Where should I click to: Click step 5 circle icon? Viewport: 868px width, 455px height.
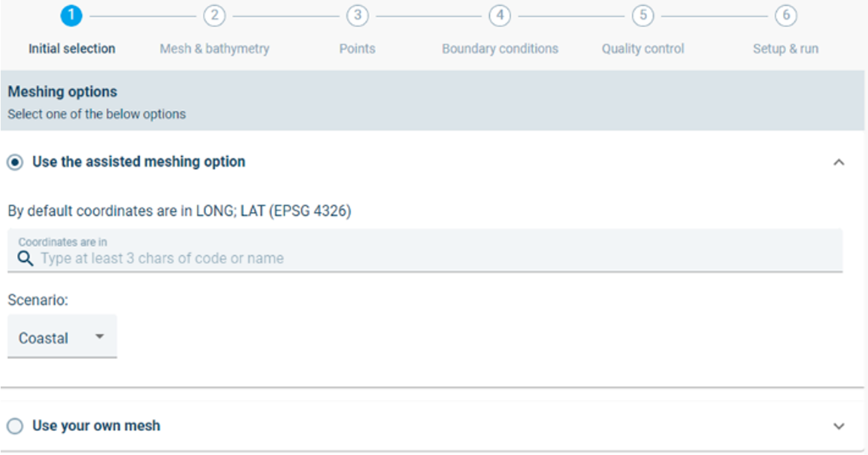(x=643, y=16)
